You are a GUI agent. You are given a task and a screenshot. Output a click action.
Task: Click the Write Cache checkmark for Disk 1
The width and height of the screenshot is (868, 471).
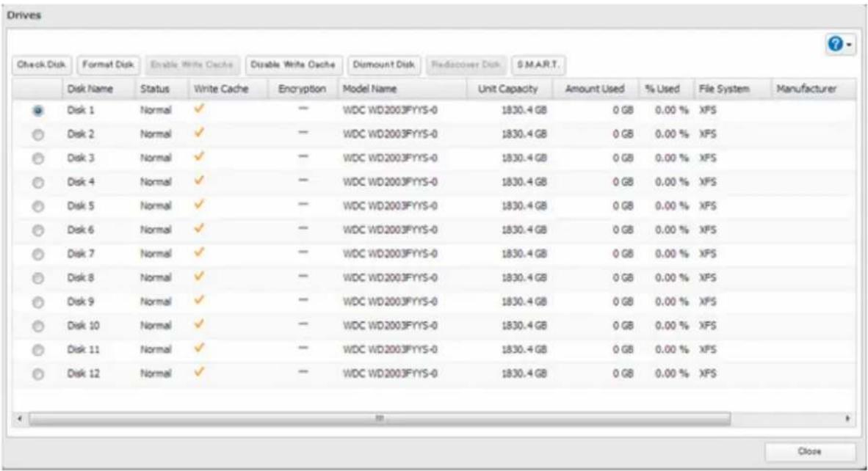coord(199,109)
